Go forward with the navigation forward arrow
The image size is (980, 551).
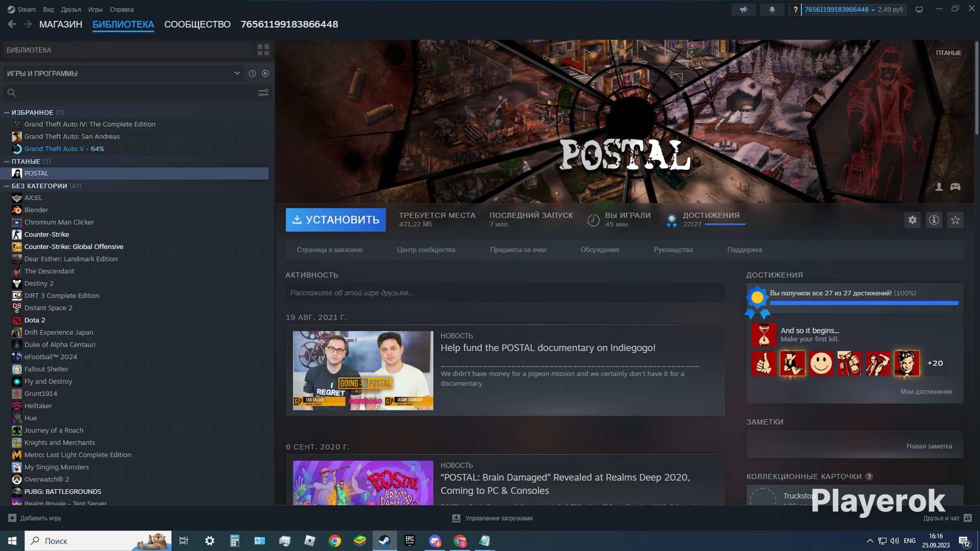[28, 24]
